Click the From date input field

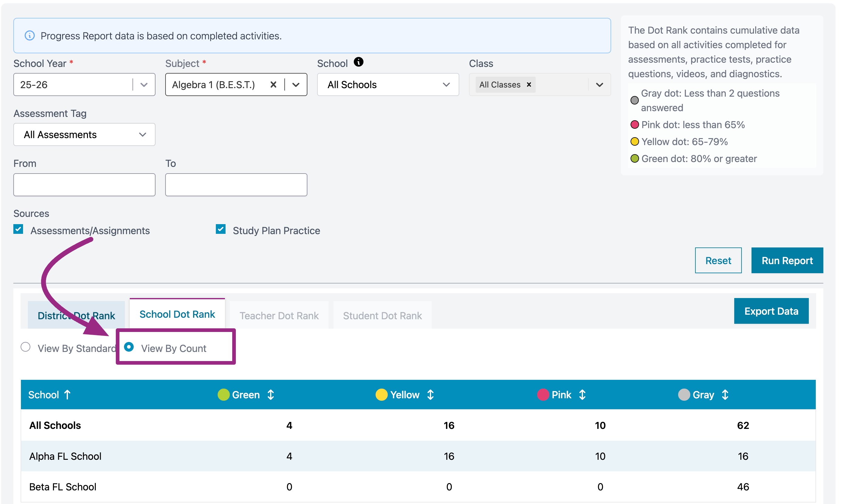click(84, 185)
